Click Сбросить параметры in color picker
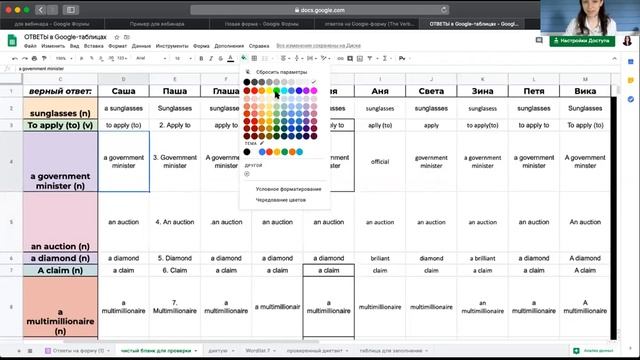 281,72
